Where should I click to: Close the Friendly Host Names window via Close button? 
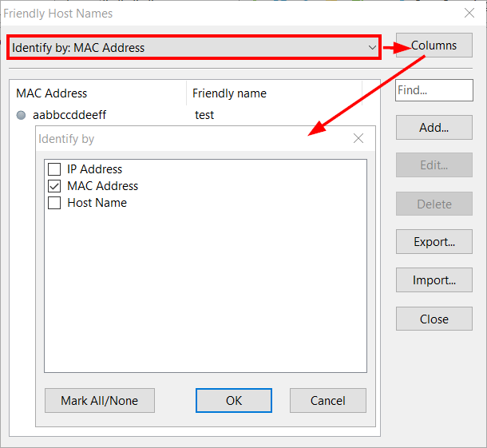click(x=434, y=319)
